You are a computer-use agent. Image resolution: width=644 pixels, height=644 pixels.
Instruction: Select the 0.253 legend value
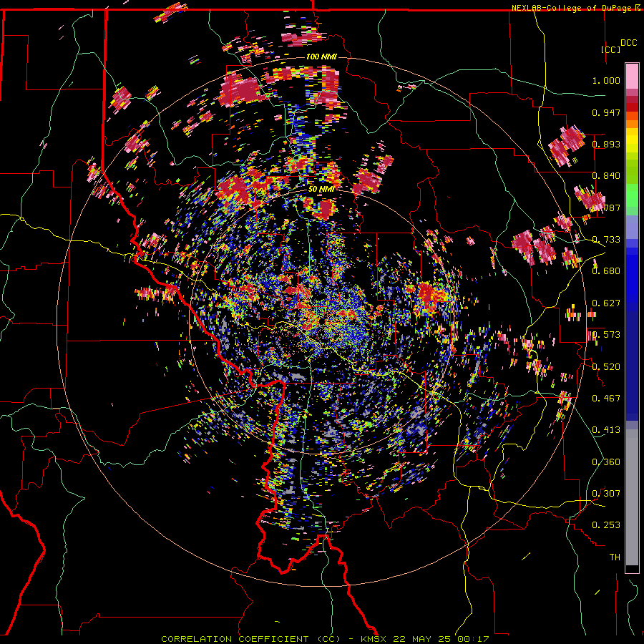click(606, 525)
